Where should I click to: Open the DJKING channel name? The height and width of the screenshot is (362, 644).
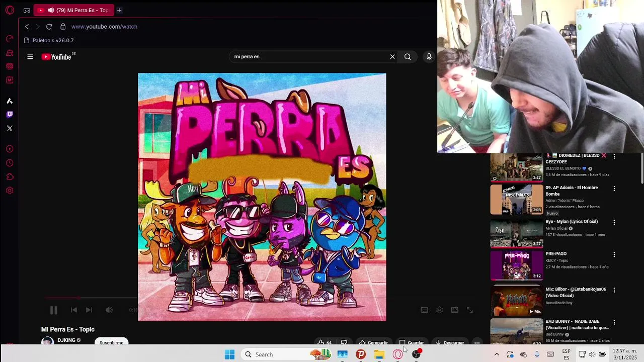coord(66,340)
